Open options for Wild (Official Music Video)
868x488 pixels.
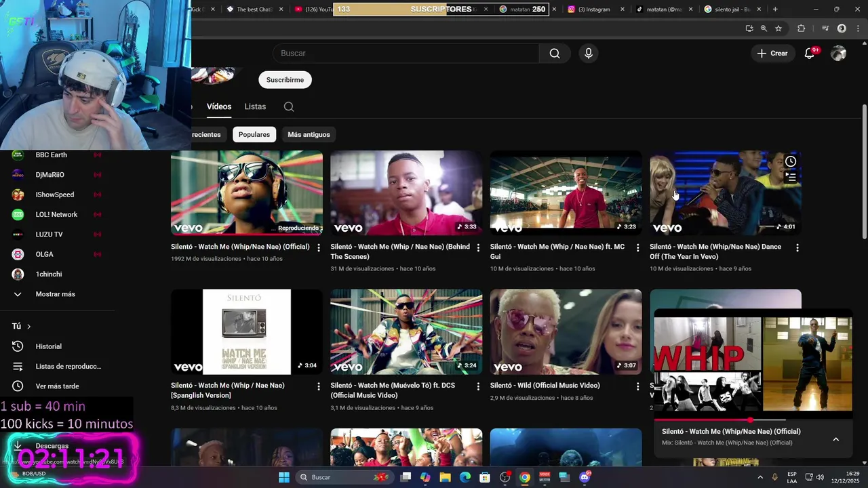click(637, 386)
